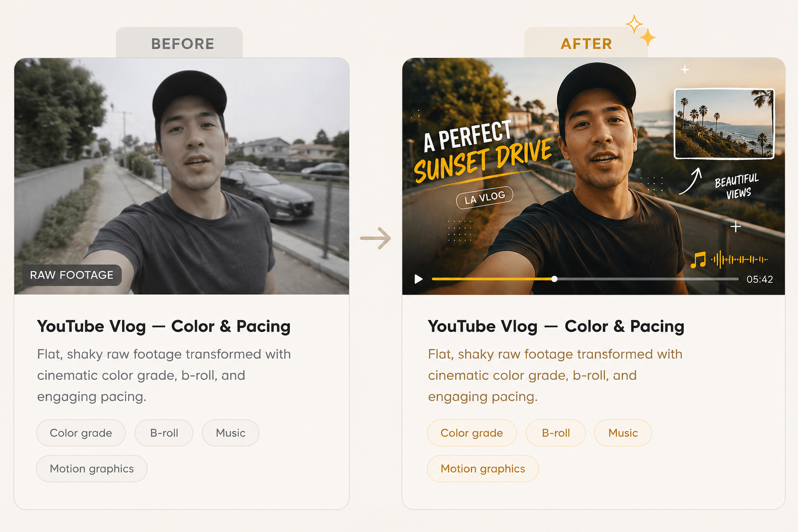Click the orange Motion graphics tag in the After card
The height and width of the screenshot is (532, 798).
483,469
